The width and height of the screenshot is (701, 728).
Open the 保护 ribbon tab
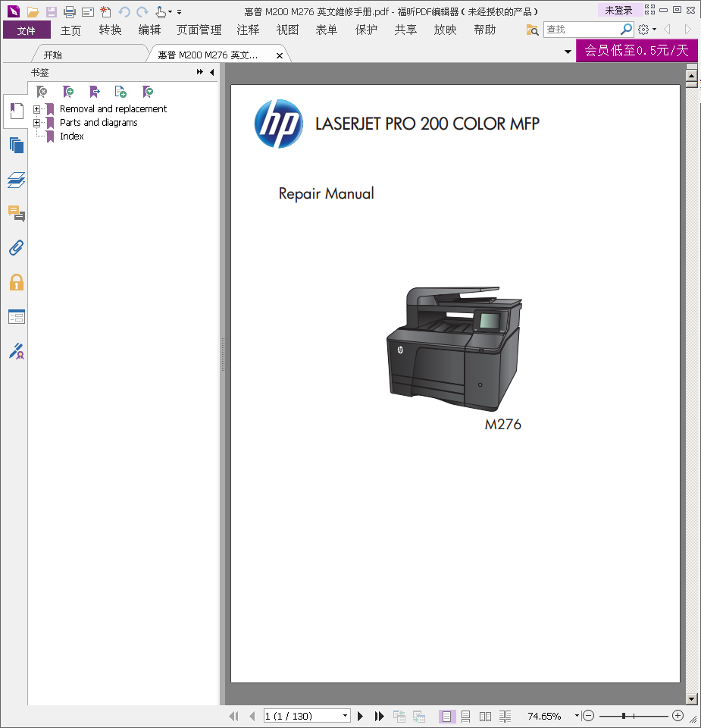(x=367, y=30)
